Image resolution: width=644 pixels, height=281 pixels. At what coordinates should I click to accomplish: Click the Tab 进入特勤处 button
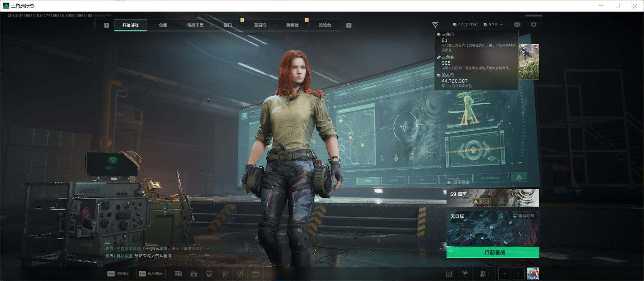151,274
